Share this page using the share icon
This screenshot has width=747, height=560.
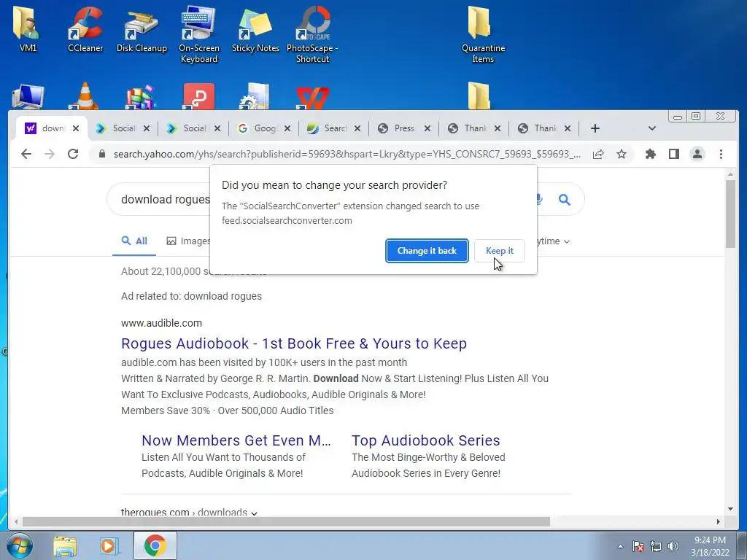coord(598,154)
